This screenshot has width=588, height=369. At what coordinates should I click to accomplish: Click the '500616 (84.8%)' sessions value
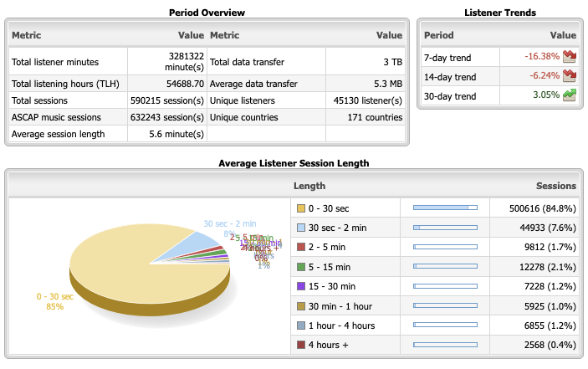(x=543, y=208)
